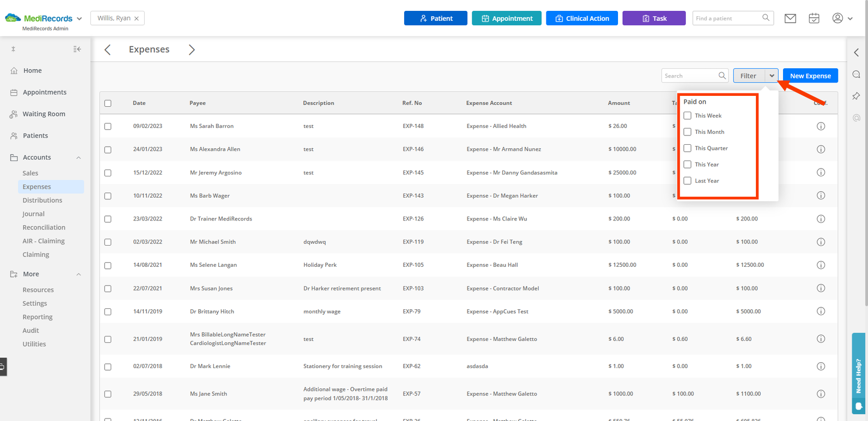868x421 pixels.
Task: Click search magnifier in Find a patient
Action: click(x=766, y=18)
